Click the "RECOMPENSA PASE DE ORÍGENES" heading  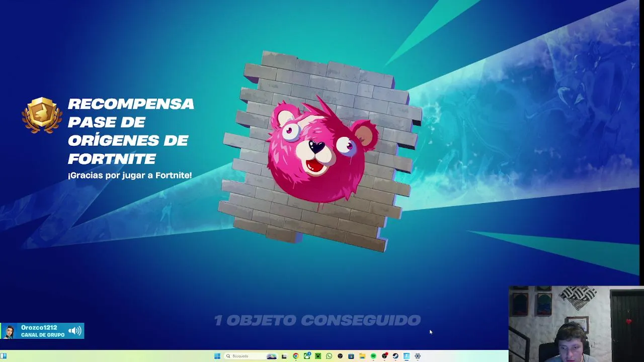tap(131, 131)
